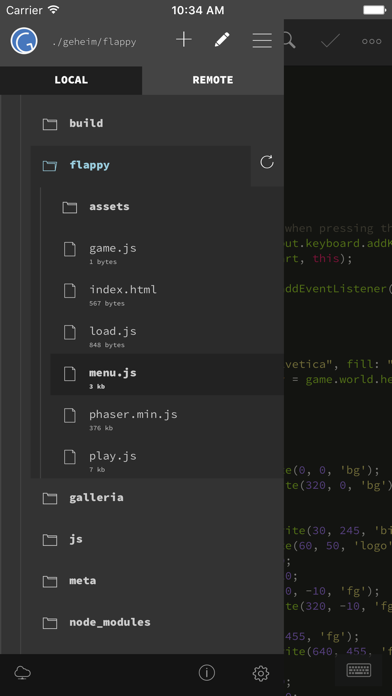Screen dimensions: 392x696
Task: Switch to the LOCAL tab
Action: tap(71, 80)
